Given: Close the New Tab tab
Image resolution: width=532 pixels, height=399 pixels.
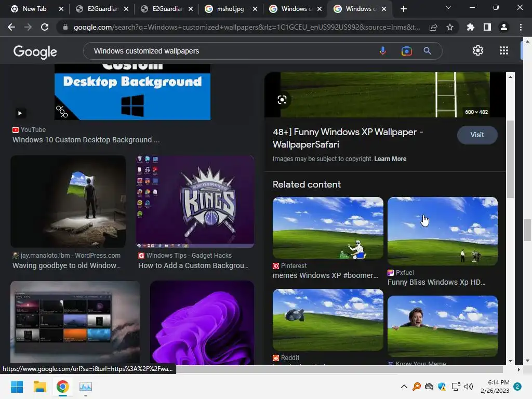Looking at the screenshot, I should (61, 9).
